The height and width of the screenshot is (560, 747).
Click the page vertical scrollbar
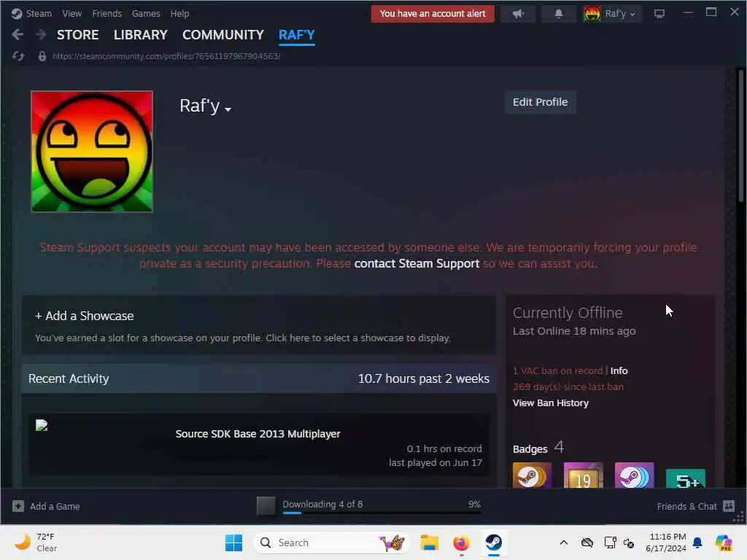[741, 136]
